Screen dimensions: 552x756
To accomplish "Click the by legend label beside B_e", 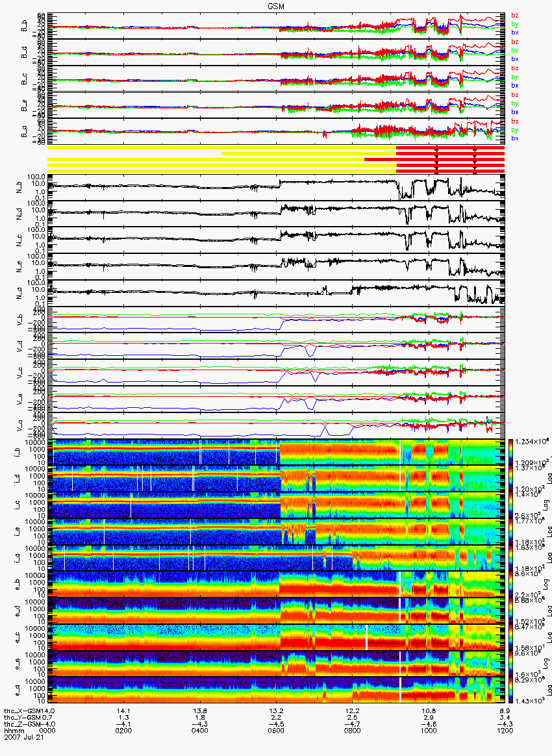I will pyautogui.click(x=515, y=103).
